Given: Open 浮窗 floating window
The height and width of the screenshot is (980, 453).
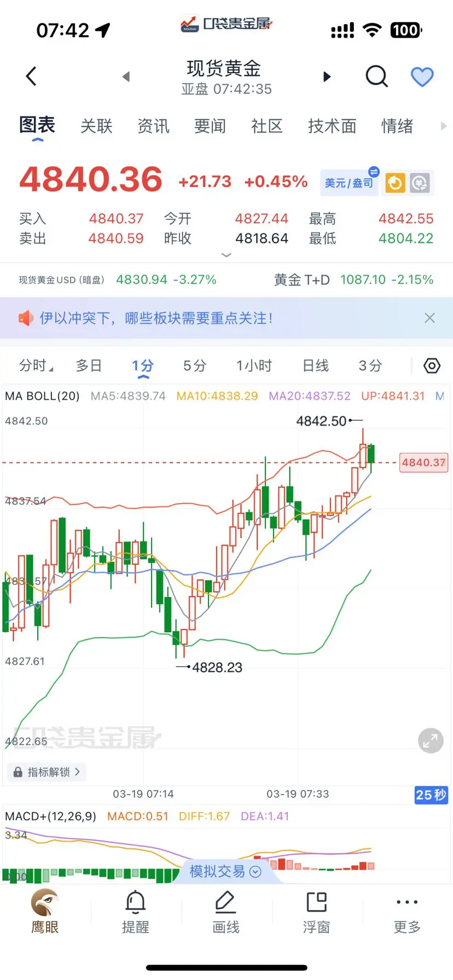Looking at the screenshot, I should point(317,911).
